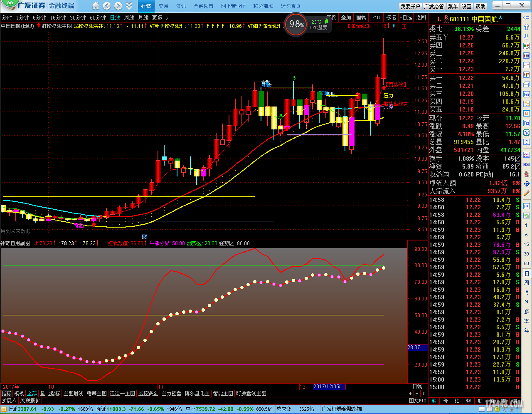Click the f(x) formula icon in sidebar

(x=527, y=132)
